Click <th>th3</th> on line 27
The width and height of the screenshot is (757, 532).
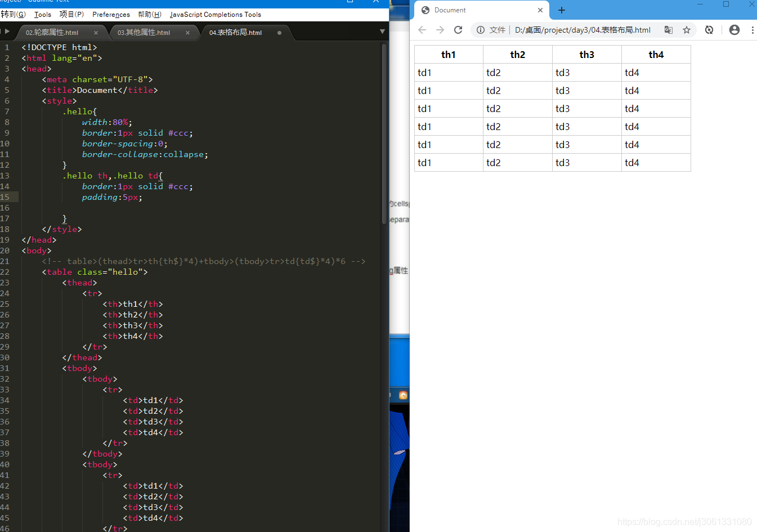click(133, 325)
